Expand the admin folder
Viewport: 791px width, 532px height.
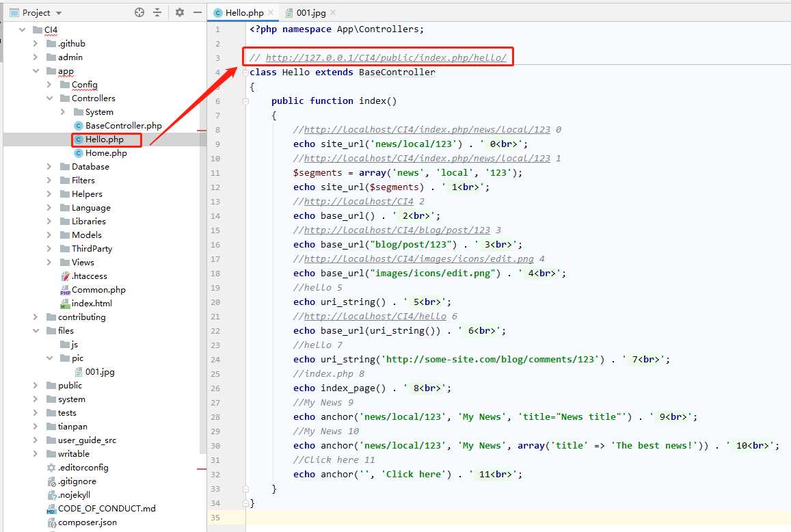tap(36, 57)
